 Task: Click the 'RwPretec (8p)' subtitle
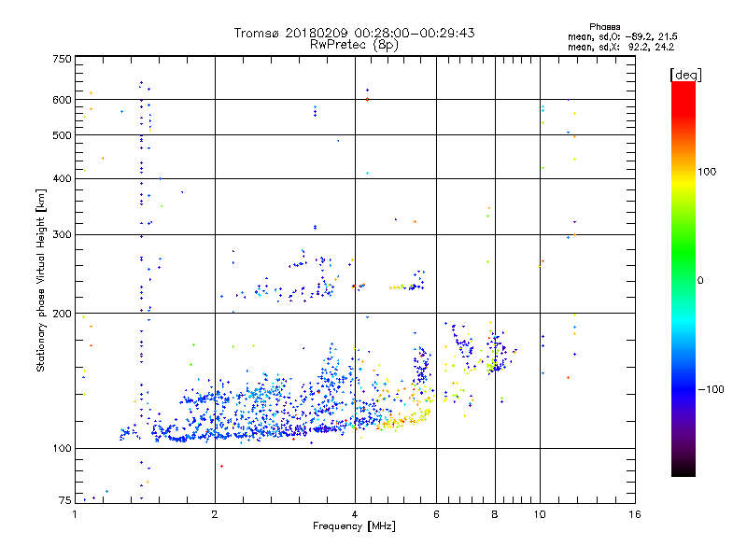point(354,45)
